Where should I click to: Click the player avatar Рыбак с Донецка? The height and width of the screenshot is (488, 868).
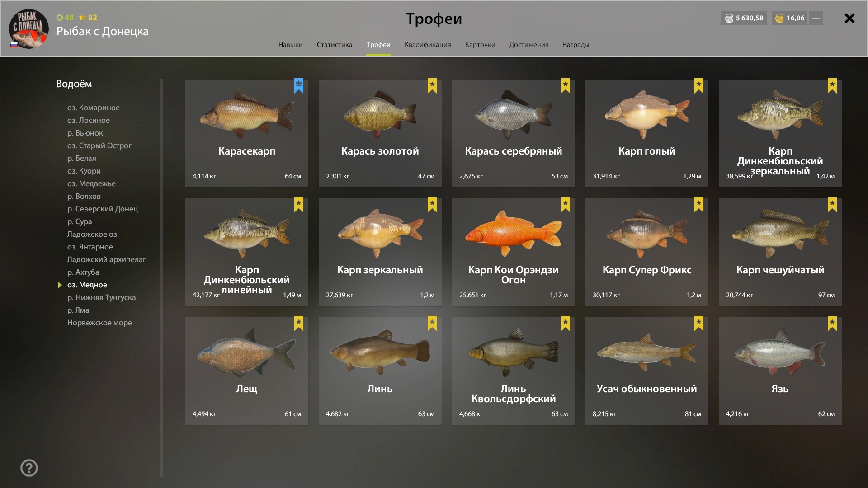29,28
